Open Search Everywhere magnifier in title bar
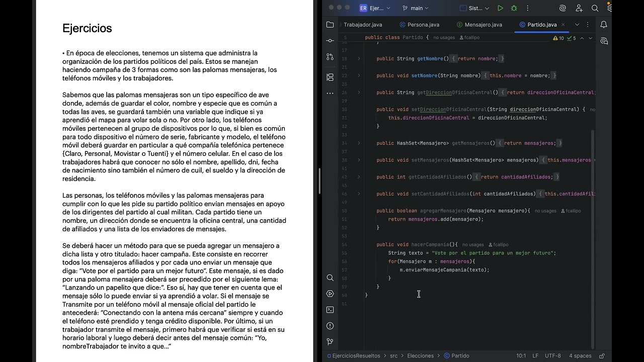 click(x=595, y=8)
